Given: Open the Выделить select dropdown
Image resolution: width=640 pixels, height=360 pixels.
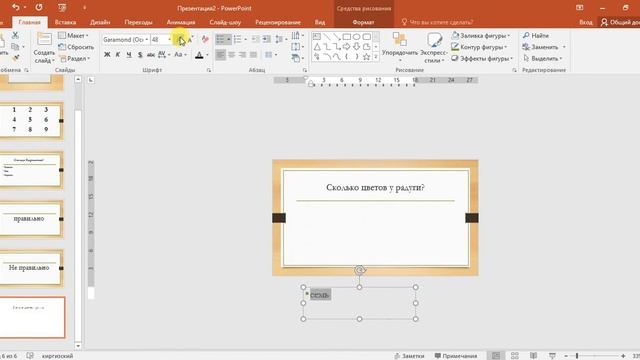Looking at the screenshot, I should [543, 58].
